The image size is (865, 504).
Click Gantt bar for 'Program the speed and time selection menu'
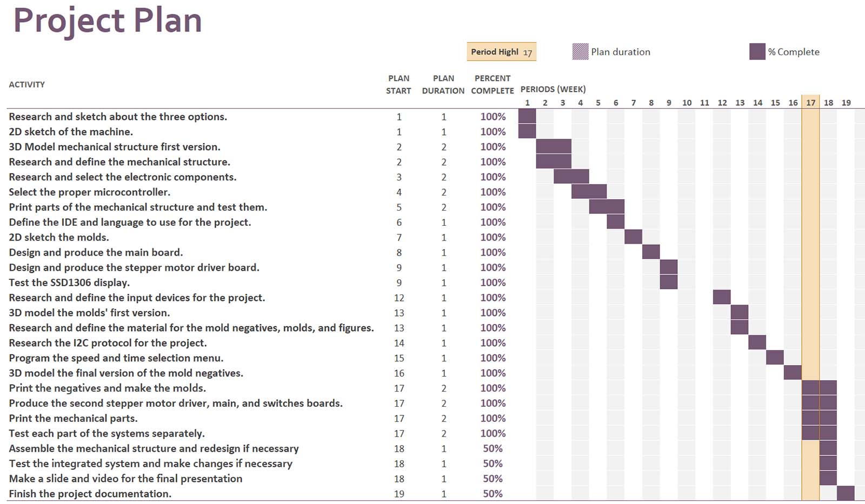coord(775,358)
